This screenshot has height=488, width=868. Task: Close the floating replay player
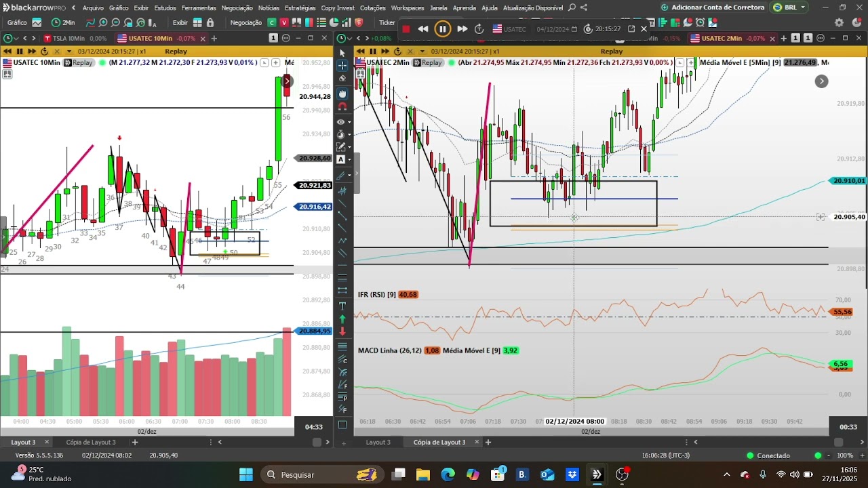pyautogui.click(x=644, y=28)
